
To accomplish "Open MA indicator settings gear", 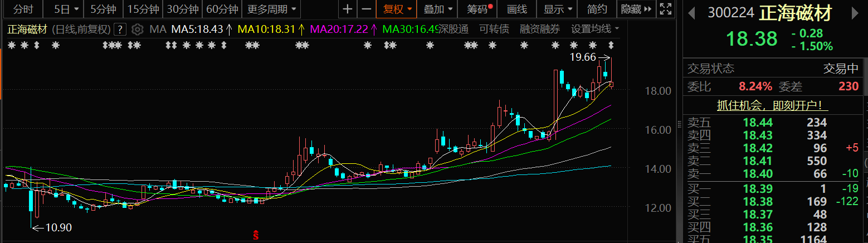I will [138, 30].
